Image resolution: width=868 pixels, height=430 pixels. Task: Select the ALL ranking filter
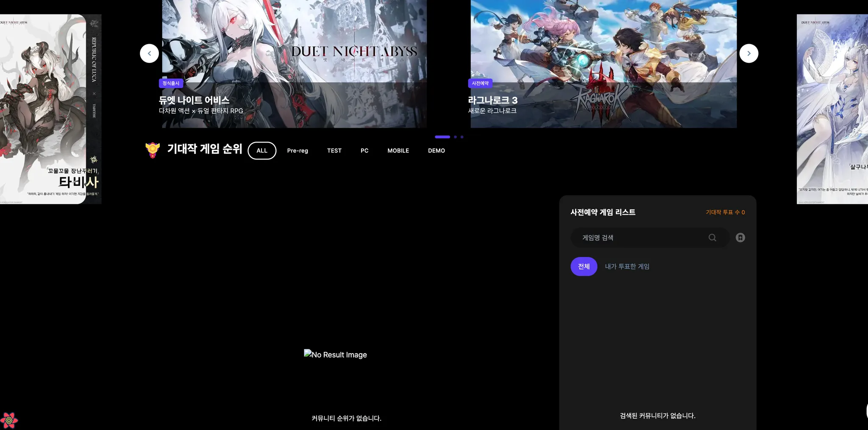(262, 151)
